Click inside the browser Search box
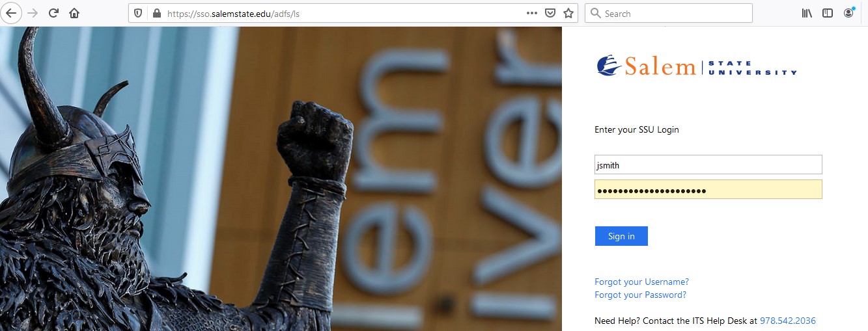The width and height of the screenshot is (868, 331). coord(669,13)
